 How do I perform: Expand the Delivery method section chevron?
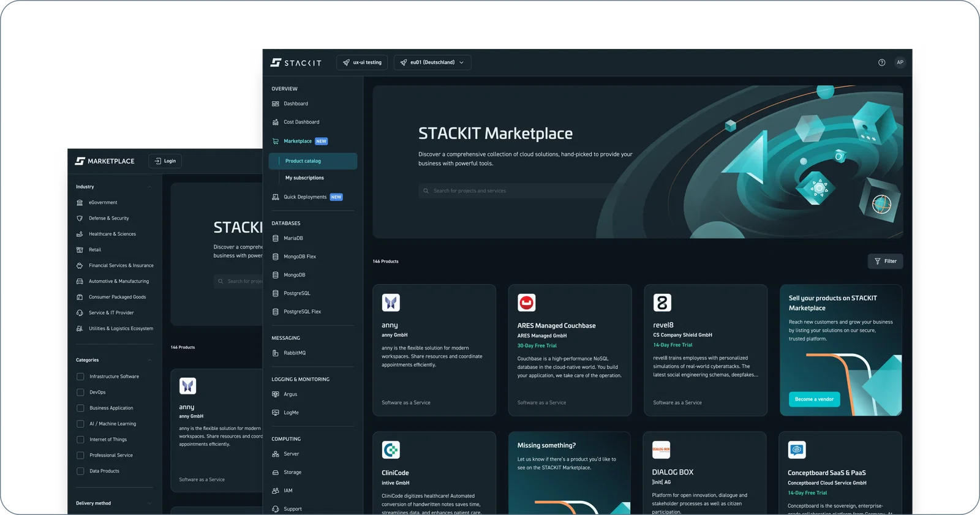pos(149,503)
